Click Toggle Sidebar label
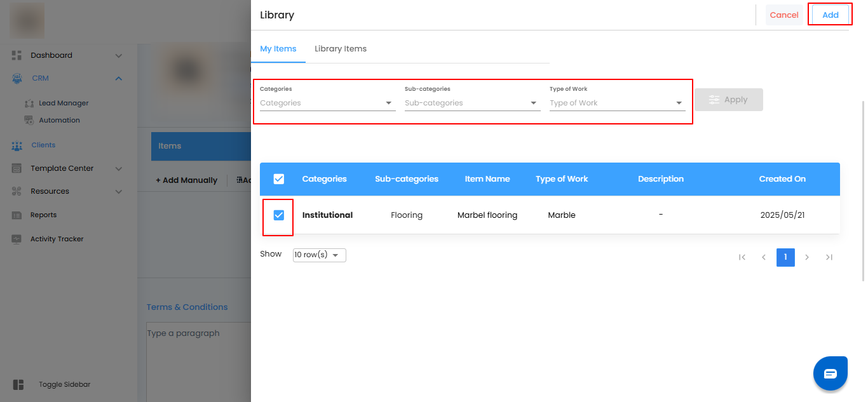This screenshot has height=402, width=868. (64, 385)
